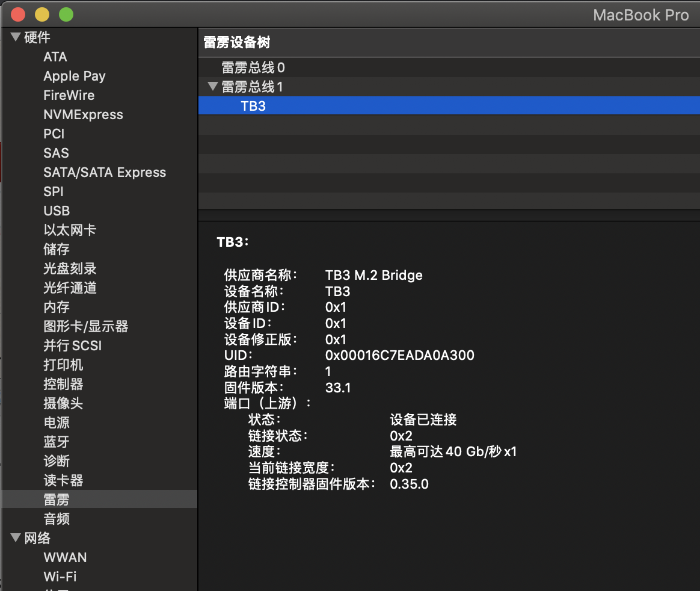
Task: Select NVMExpress in the sidebar
Action: tap(83, 114)
